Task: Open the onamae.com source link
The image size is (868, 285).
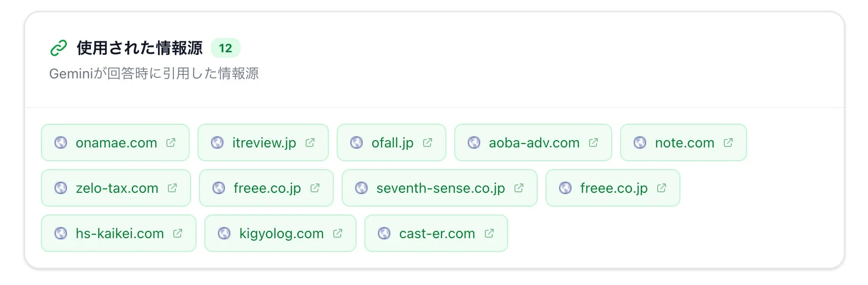Action: pos(115,142)
